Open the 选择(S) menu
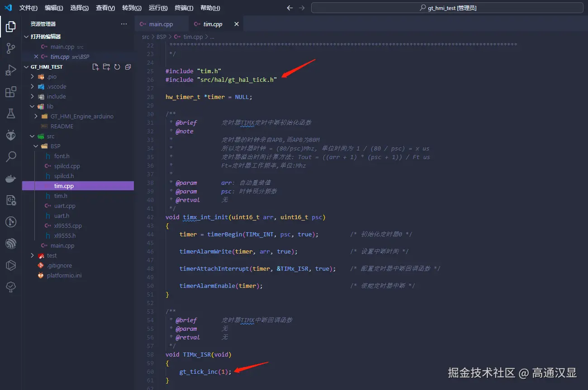Image resolution: width=588 pixels, height=390 pixels. [x=80, y=8]
